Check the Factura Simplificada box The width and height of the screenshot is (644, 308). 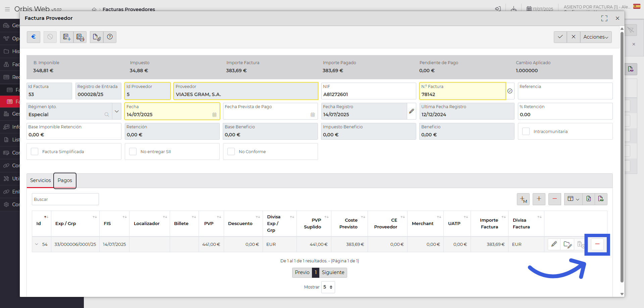(35, 152)
